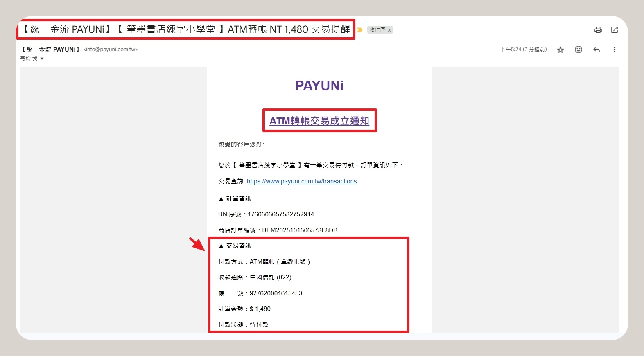
Task: Click the sender name 統一金流 PAYUNi
Action: pyautogui.click(x=50, y=50)
